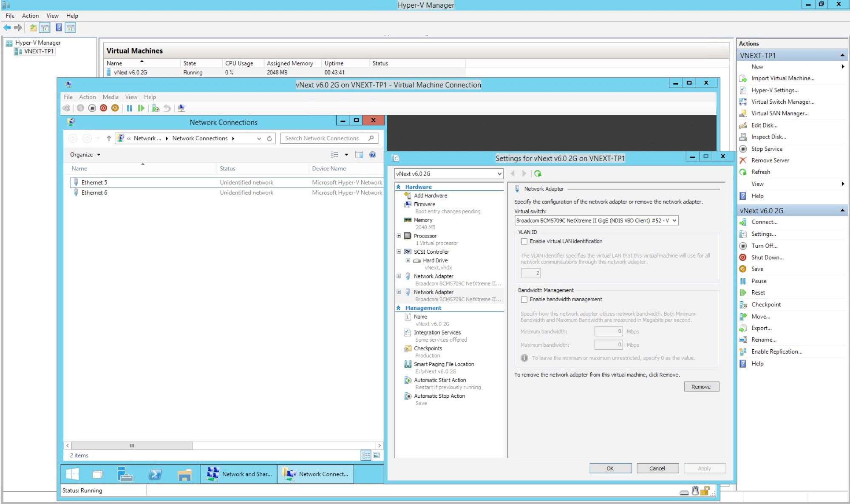The height and width of the screenshot is (504, 850).
Task: Click Remove Server in Actions pane
Action: [770, 160]
